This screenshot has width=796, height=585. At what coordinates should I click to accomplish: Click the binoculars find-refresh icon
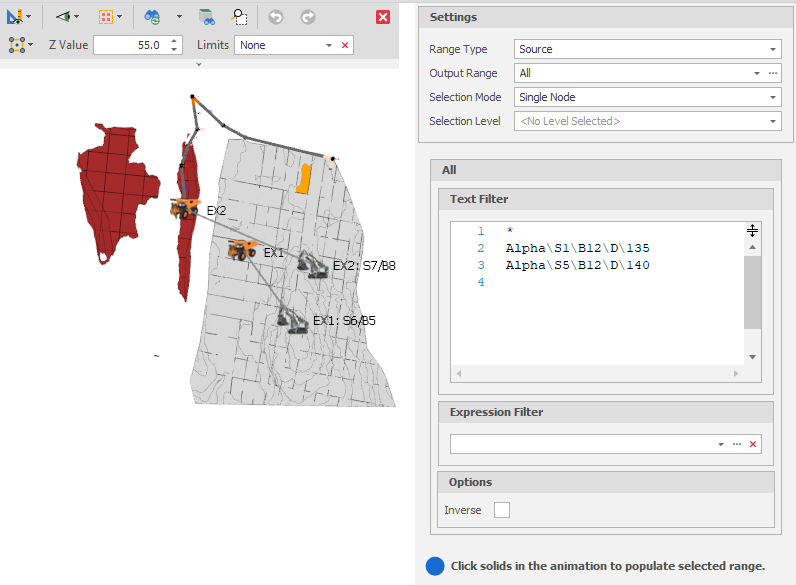(x=152, y=17)
